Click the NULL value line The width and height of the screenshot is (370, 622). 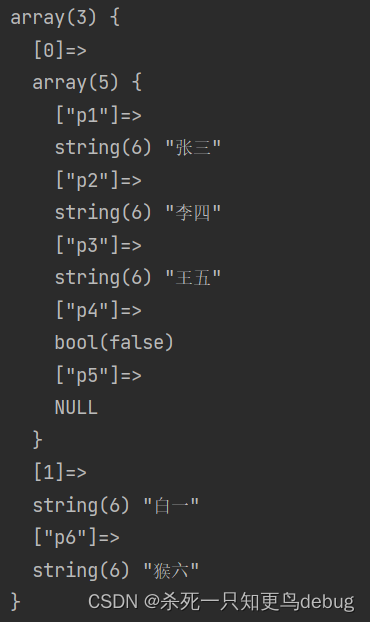[76, 408]
